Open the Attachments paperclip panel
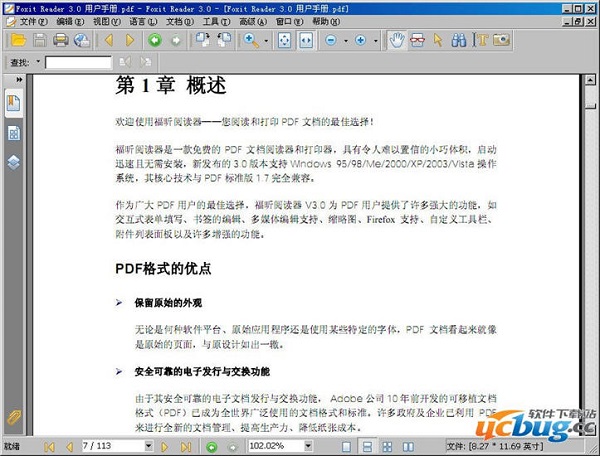This screenshot has height=456, width=600. click(14, 418)
